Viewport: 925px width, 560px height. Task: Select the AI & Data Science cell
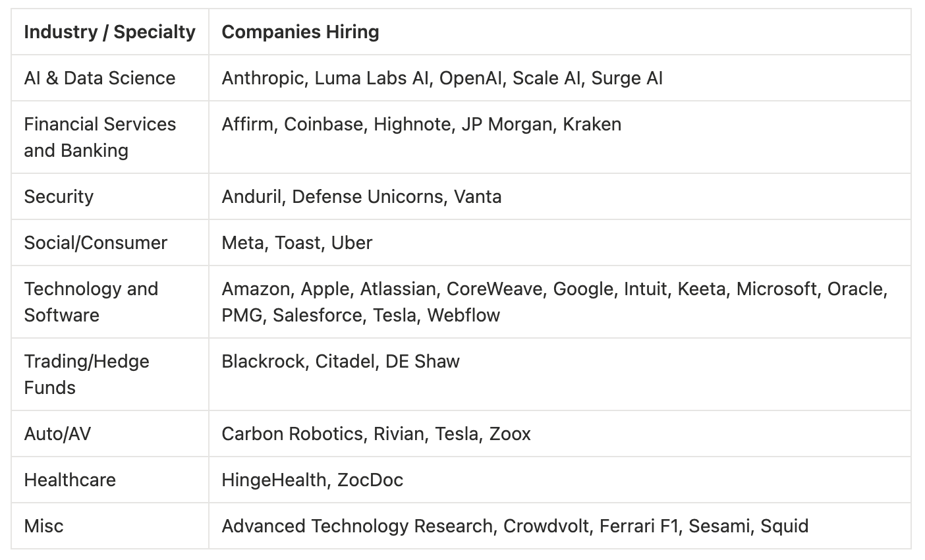point(99,78)
